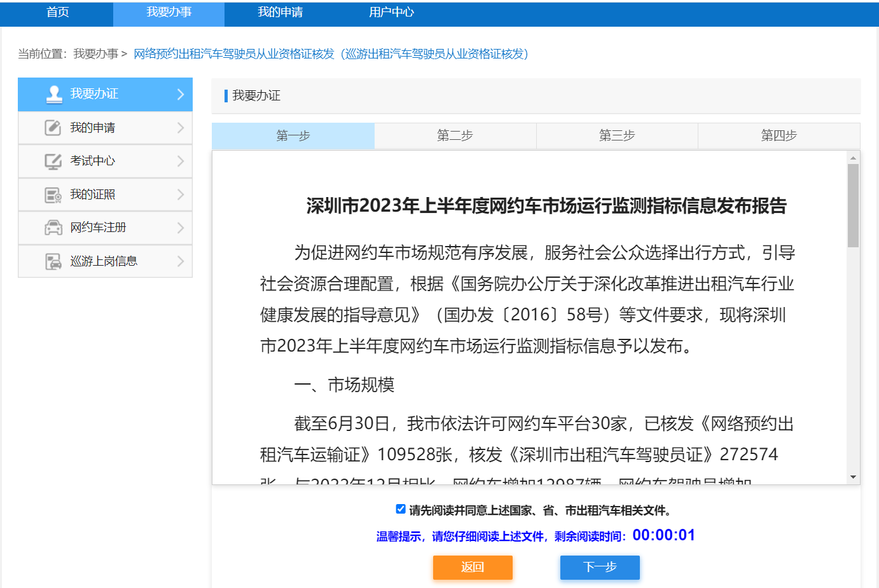
Task: Click the 巡游上岗信息 taxi icon
Action: 53,261
